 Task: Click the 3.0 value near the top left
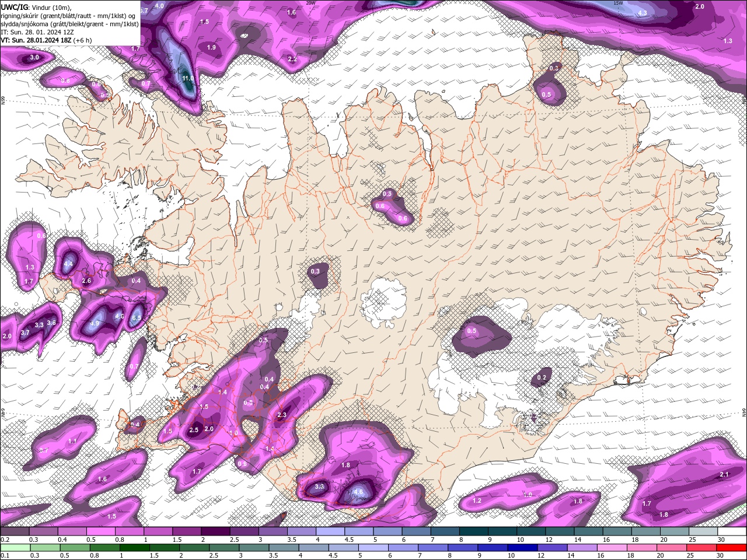pyautogui.click(x=34, y=57)
